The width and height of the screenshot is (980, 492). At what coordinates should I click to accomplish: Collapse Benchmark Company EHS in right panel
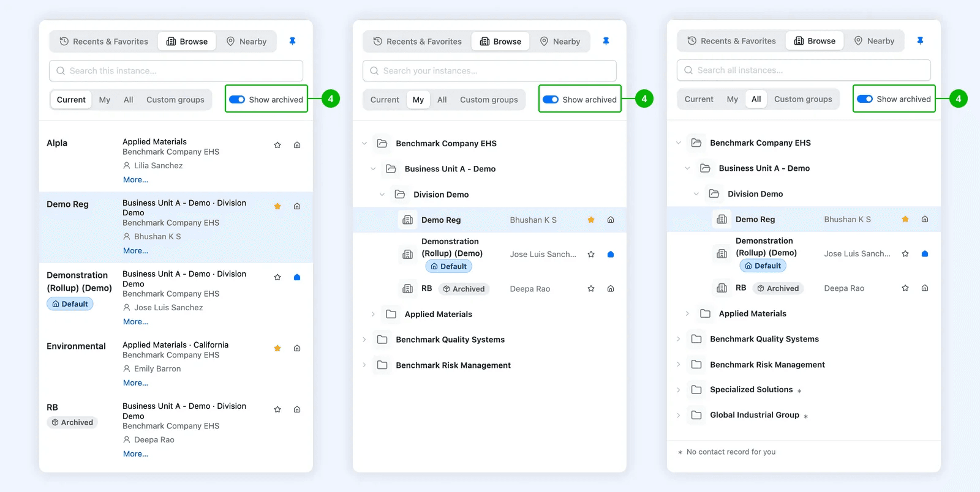[679, 143]
